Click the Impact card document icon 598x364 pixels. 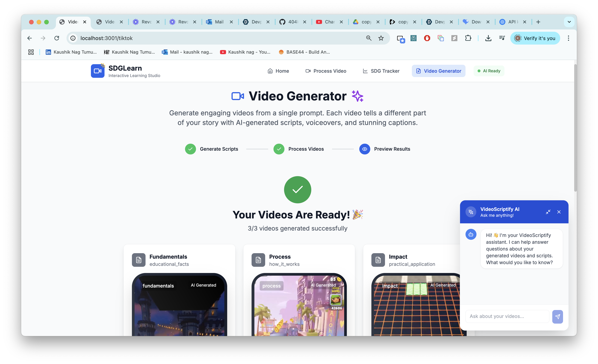coord(378,260)
